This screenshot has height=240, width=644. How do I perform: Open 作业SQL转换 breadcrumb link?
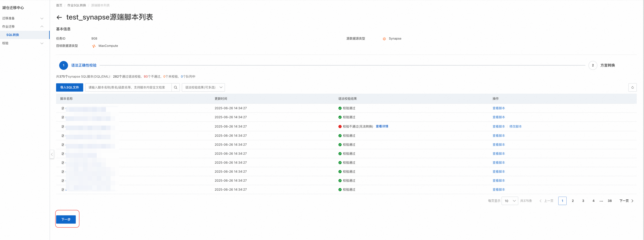point(76,5)
